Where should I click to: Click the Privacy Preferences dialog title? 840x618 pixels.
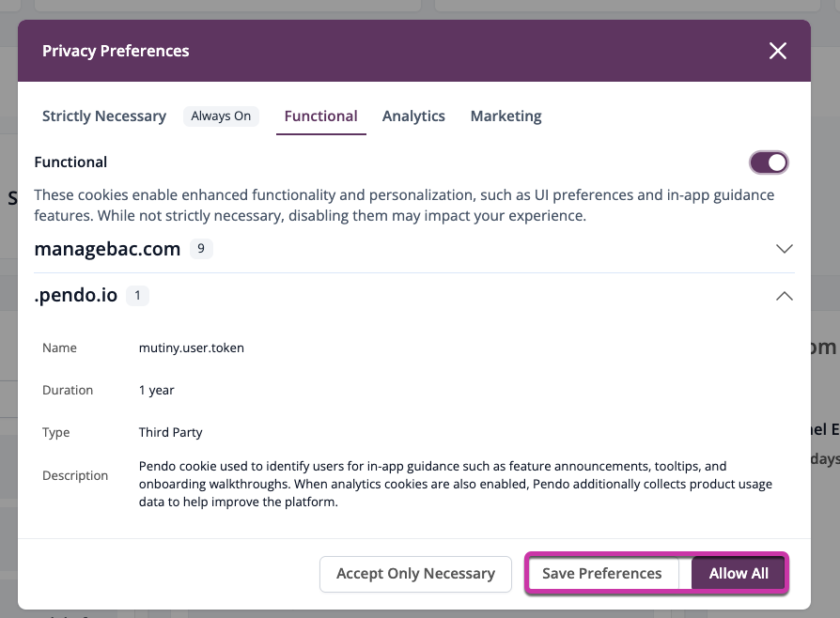116,51
